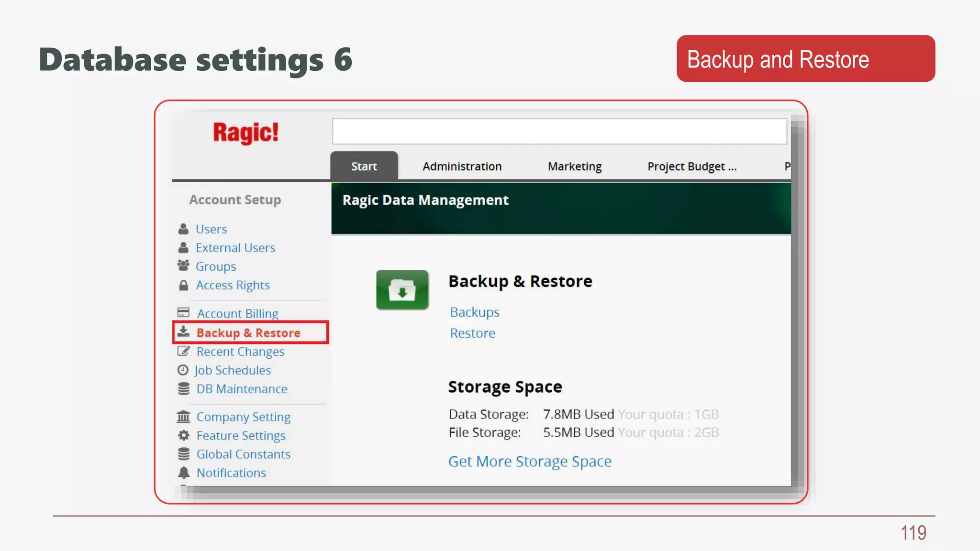Viewport: 980px width, 551px height.
Task: Click the DB Maintenance database icon
Action: tap(184, 388)
